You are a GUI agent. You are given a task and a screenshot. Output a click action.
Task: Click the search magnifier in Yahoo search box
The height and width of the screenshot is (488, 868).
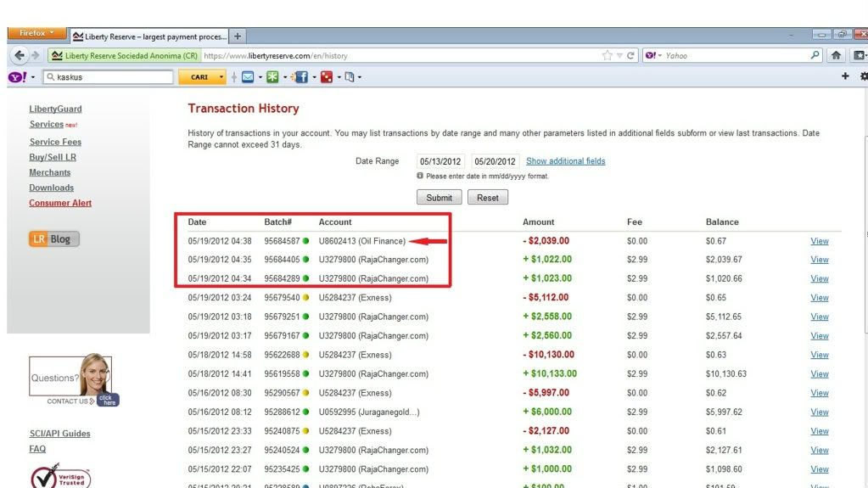pyautogui.click(x=815, y=55)
